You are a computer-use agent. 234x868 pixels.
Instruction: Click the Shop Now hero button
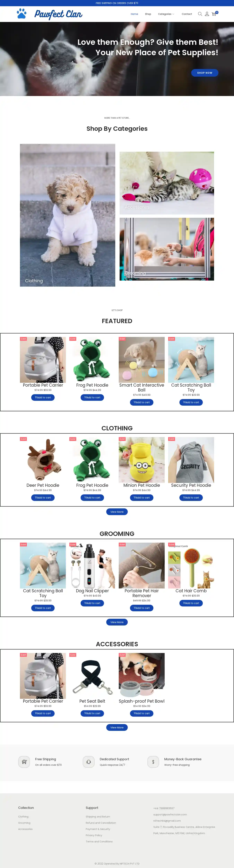(205, 73)
